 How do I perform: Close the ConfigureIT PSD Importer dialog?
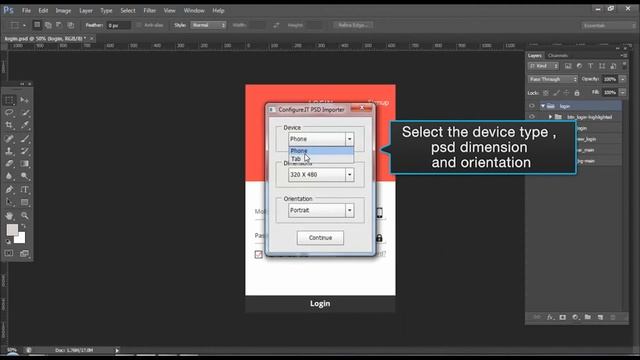coord(362,108)
